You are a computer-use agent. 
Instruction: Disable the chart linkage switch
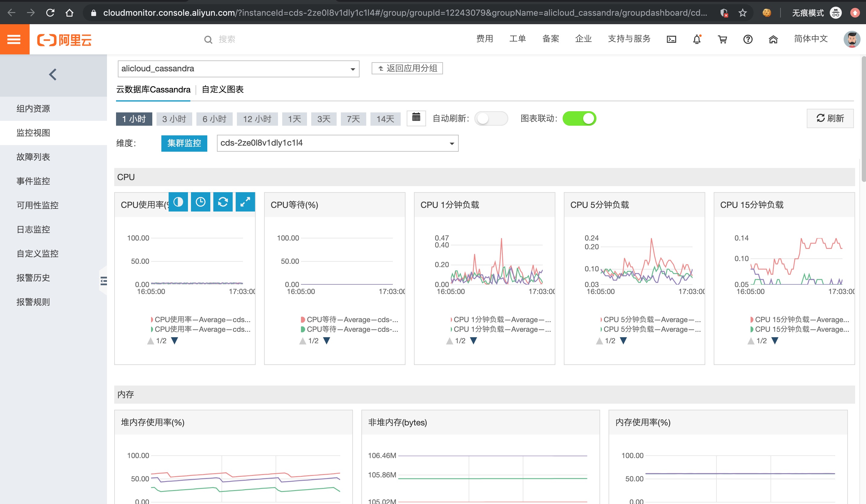[579, 118]
